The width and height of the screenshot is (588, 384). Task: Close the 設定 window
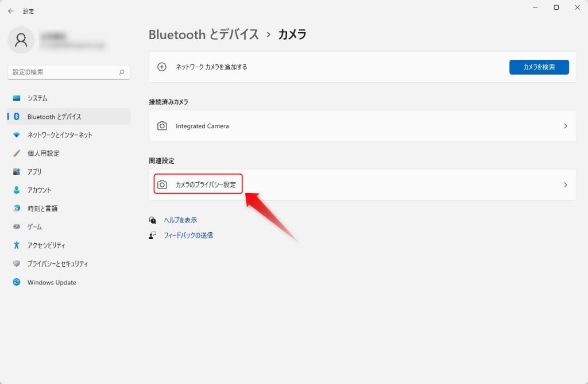click(577, 7)
